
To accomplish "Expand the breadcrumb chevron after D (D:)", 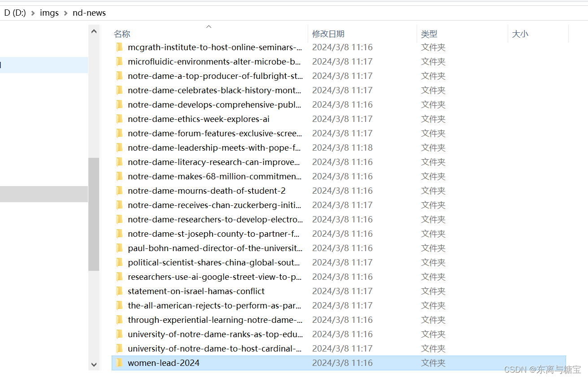I will [33, 13].
